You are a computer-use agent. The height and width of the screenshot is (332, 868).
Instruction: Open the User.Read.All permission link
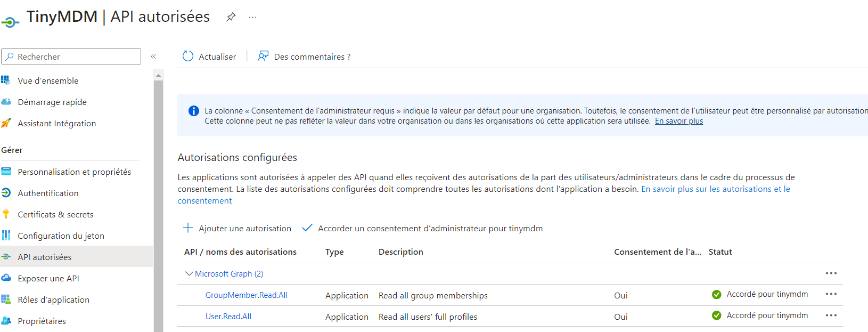[x=228, y=316]
